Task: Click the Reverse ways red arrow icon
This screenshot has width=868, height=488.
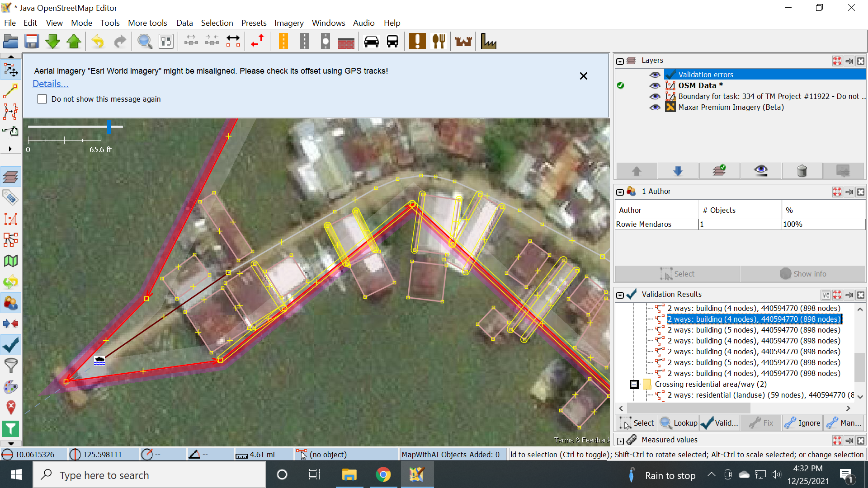Action: click(258, 42)
